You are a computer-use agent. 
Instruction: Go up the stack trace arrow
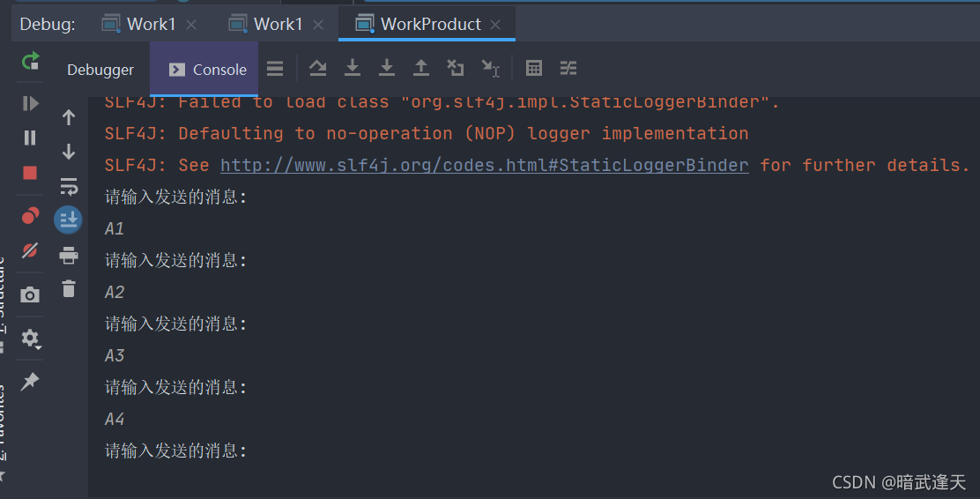pos(69,117)
